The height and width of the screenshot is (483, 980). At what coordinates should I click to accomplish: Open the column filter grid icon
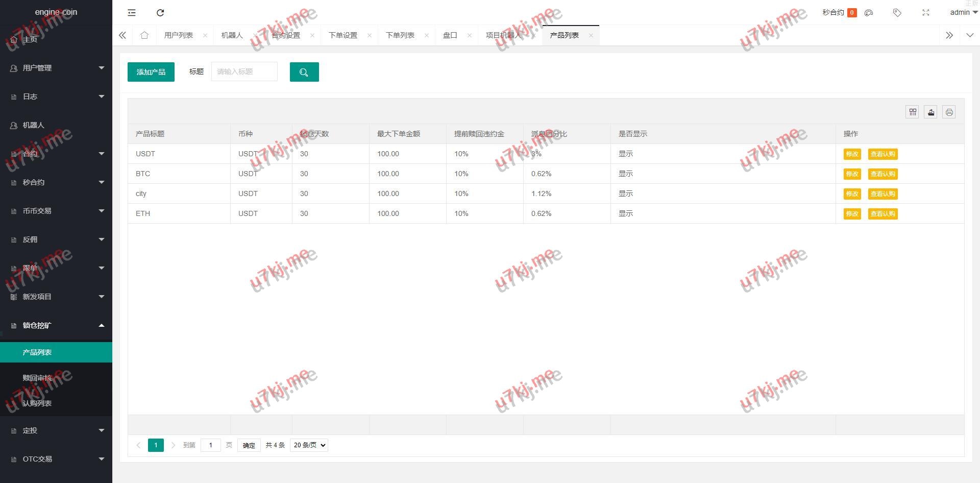(x=912, y=112)
